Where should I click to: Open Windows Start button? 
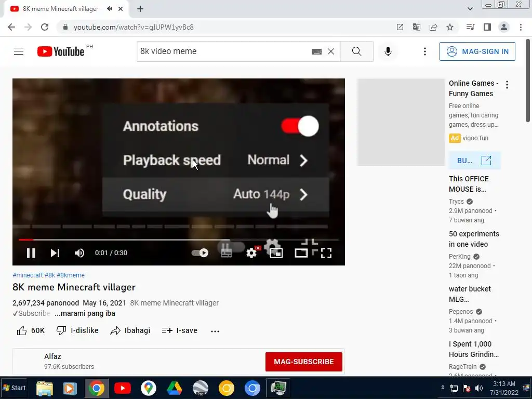[14, 388]
